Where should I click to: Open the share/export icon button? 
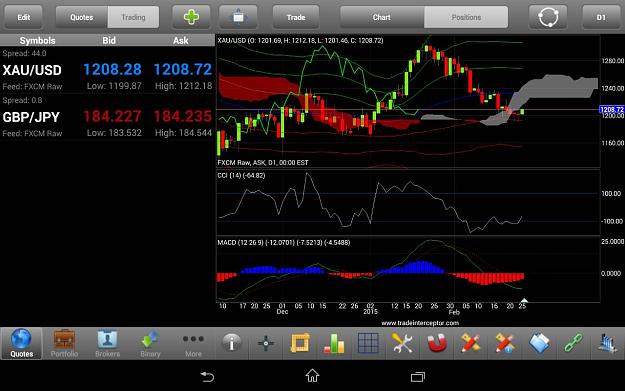click(x=238, y=17)
